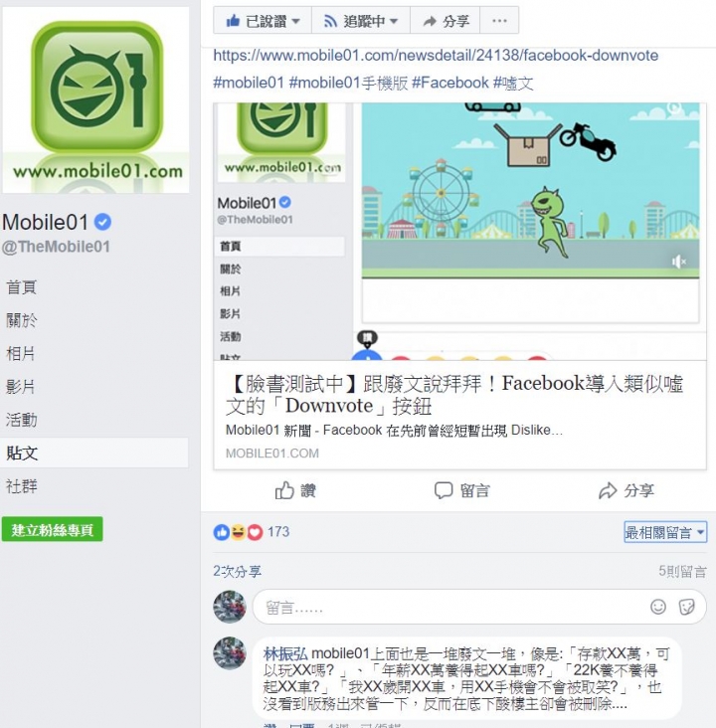Click the blue verified badge next to Mobile01
716x728 pixels.
coord(102,222)
